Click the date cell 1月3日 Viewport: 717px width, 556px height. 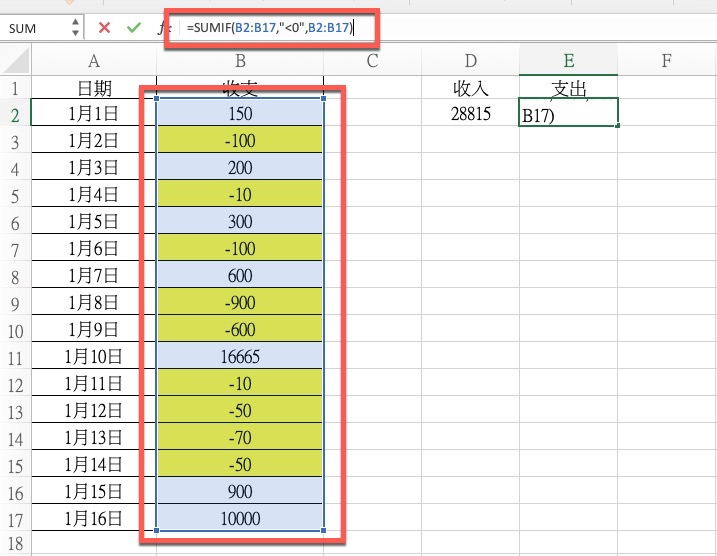(94, 167)
